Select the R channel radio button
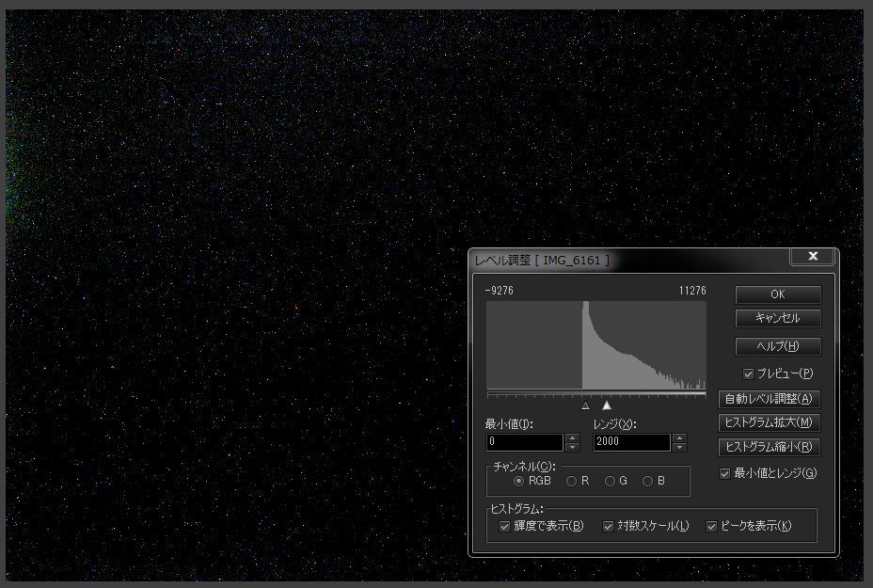Screen dimensions: 873x588 (571, 481)
